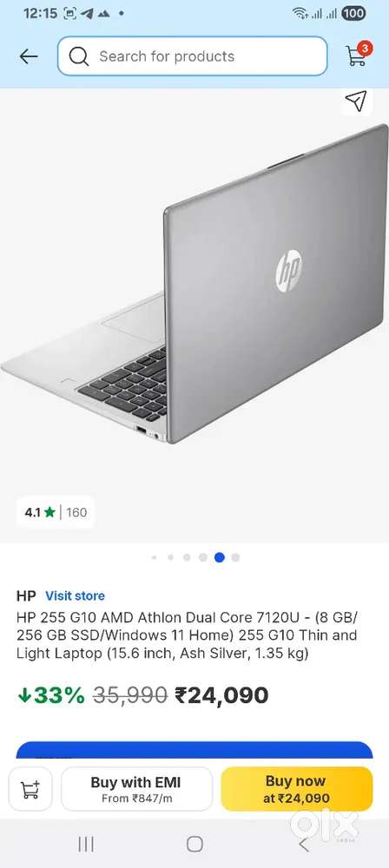Click the Search for products field
389x868 pixels.
[x=192, y=56]
